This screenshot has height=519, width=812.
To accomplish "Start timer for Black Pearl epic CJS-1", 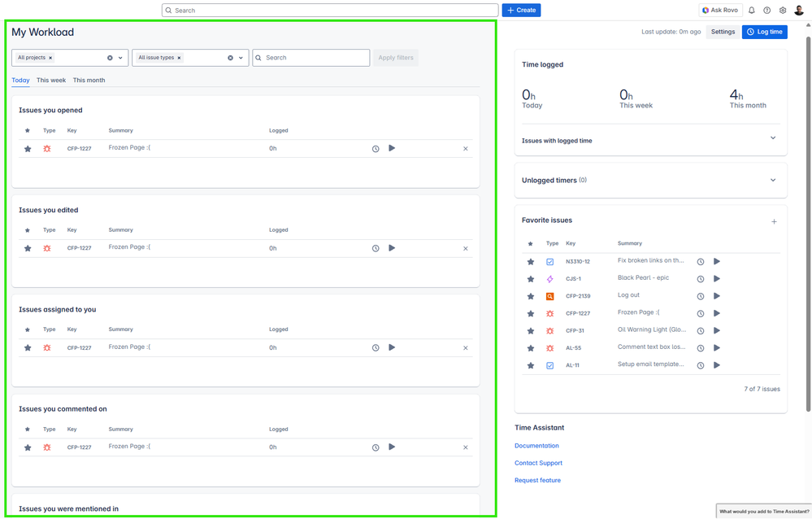I will [x=717, y=279].
